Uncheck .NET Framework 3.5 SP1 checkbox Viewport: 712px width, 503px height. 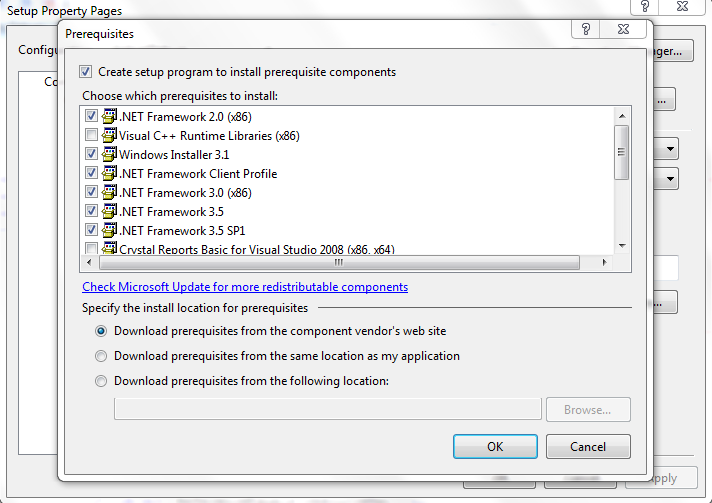91,231
